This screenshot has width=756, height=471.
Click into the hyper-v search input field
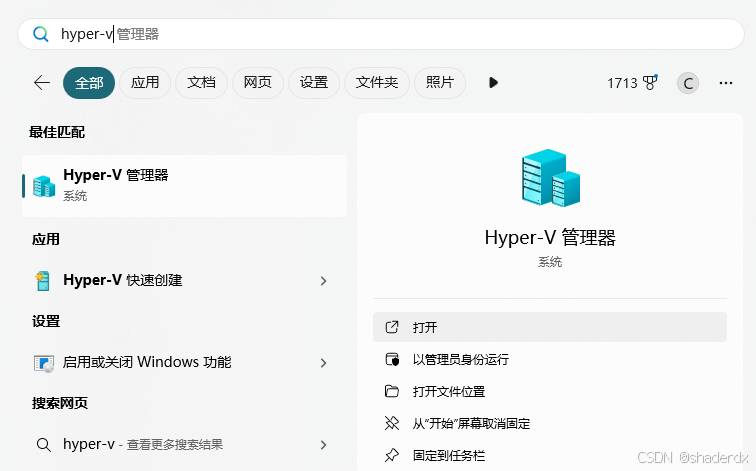pyautogui.click(x=381, y=34)
